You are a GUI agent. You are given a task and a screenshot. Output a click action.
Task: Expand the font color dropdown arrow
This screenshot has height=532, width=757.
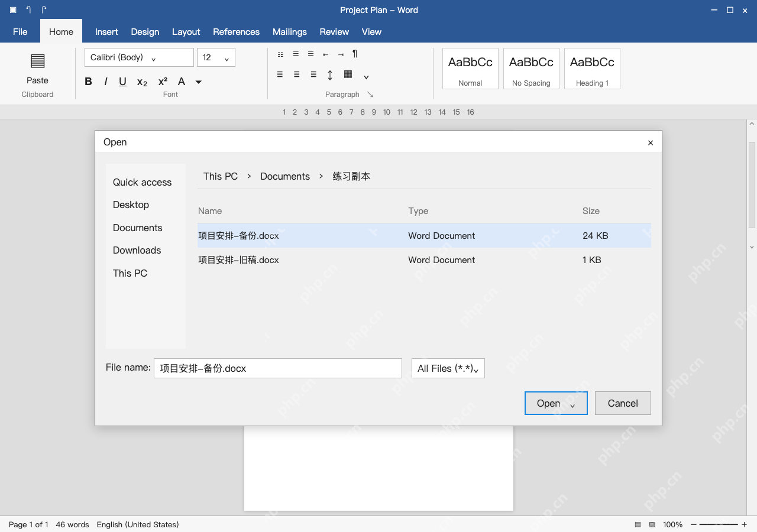pos(199,82)
